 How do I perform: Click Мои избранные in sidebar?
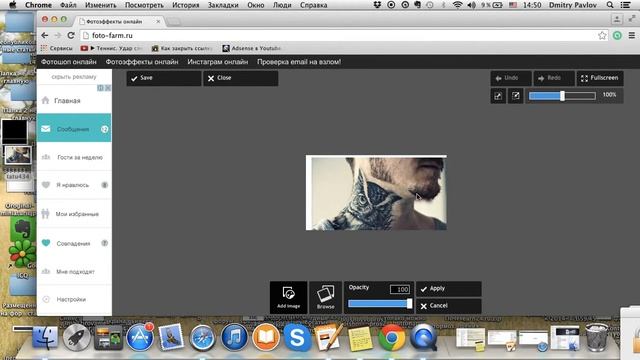point(74,213)
